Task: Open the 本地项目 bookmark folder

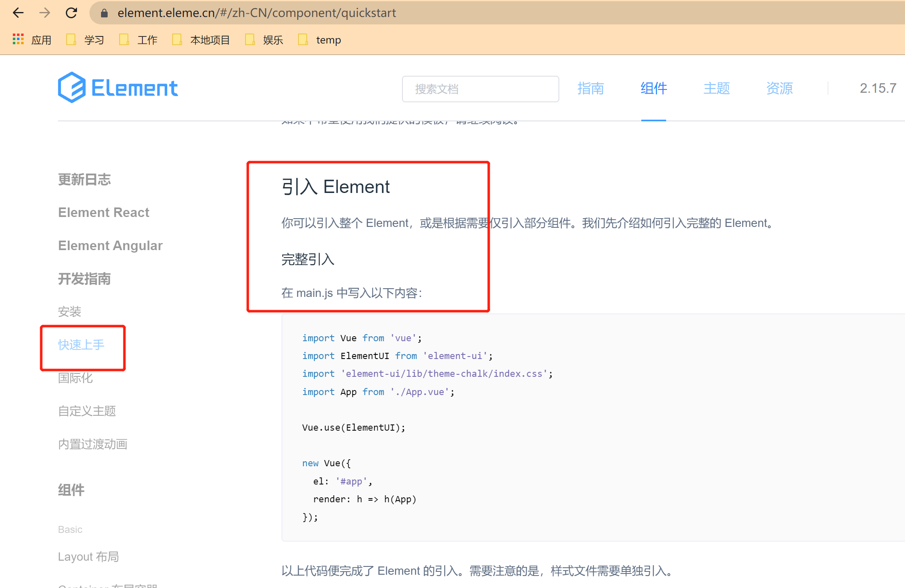Action: [201, 40]
